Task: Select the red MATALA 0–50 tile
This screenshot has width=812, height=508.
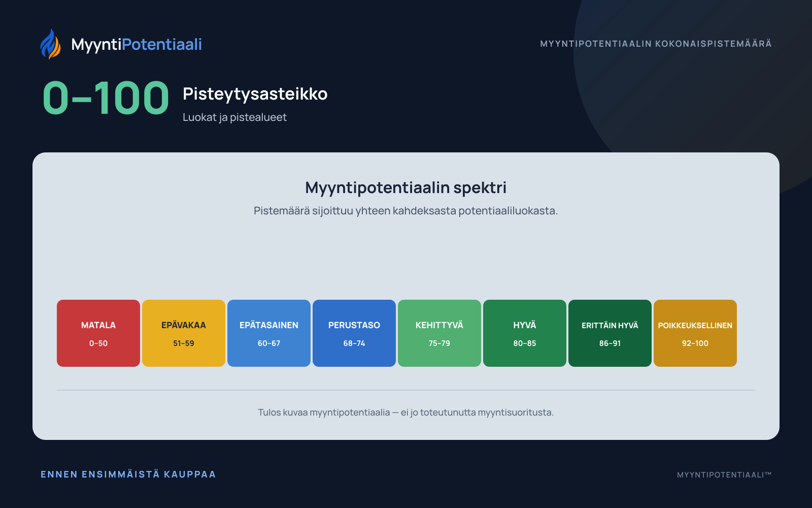Action: 98,333
